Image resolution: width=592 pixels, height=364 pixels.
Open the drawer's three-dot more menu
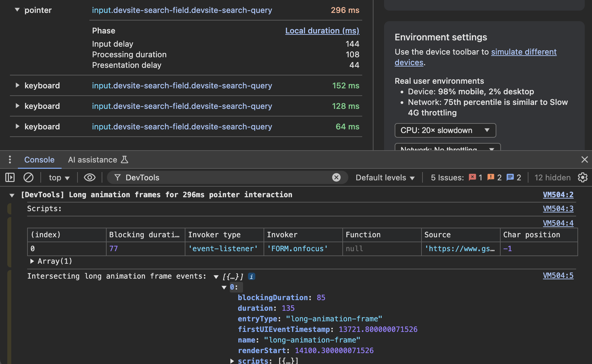[10, 160]
